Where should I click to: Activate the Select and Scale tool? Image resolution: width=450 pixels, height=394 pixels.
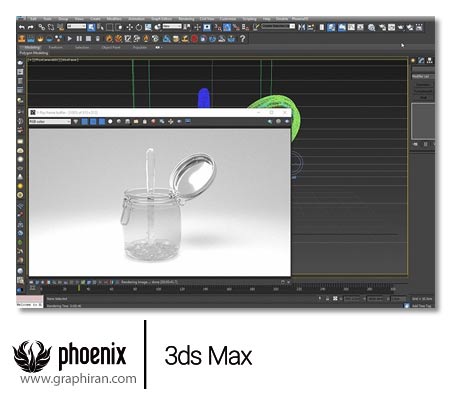[148, 27]
